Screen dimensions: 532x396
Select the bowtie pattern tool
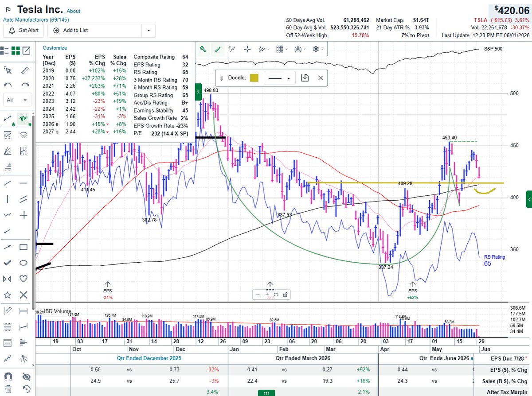8,279
